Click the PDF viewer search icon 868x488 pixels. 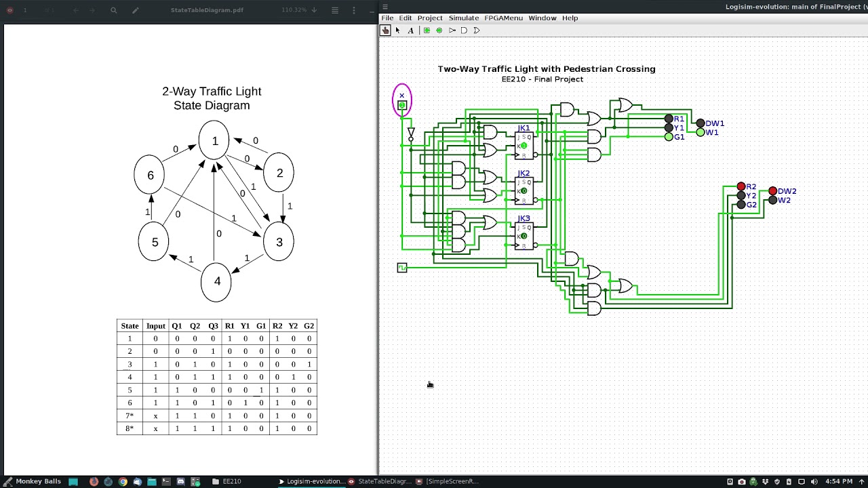[x=114, y=10]
